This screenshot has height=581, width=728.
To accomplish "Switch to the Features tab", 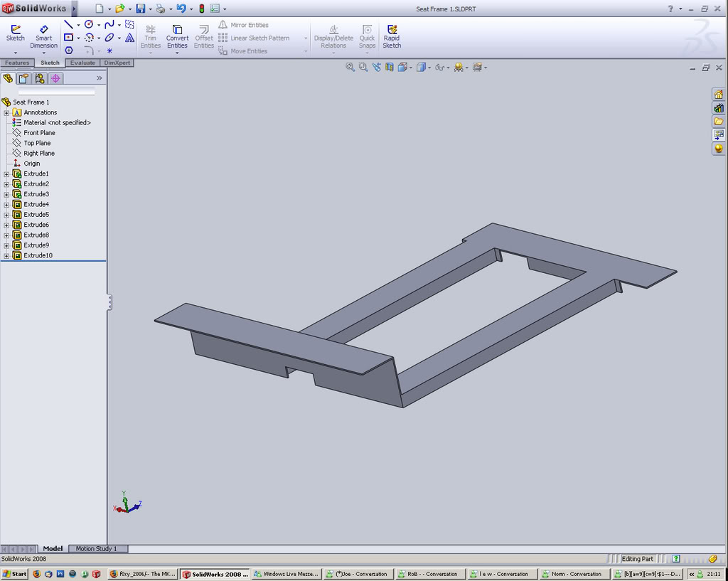I will [x=17, y=63].
